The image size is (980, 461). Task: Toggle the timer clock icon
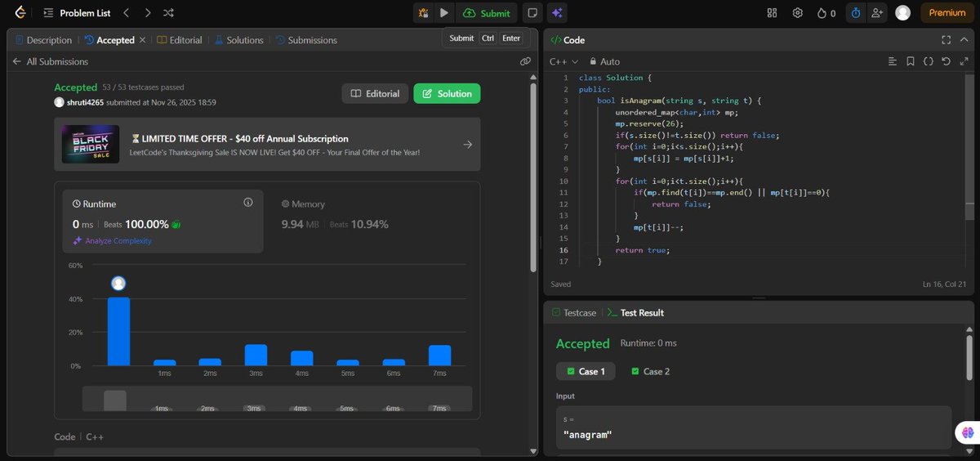pos(856,13)
